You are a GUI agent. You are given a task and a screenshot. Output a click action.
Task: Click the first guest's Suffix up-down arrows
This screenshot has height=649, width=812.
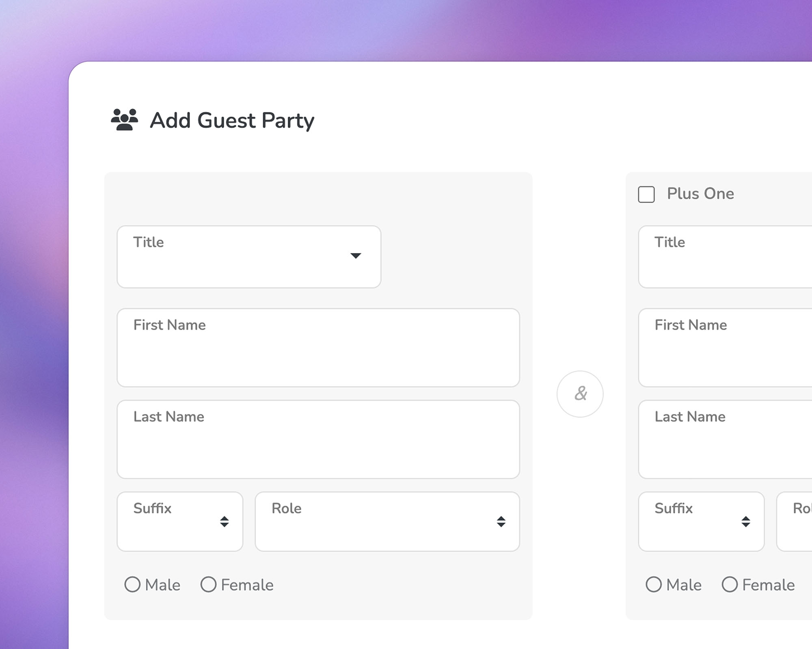[x=225, y=521]
